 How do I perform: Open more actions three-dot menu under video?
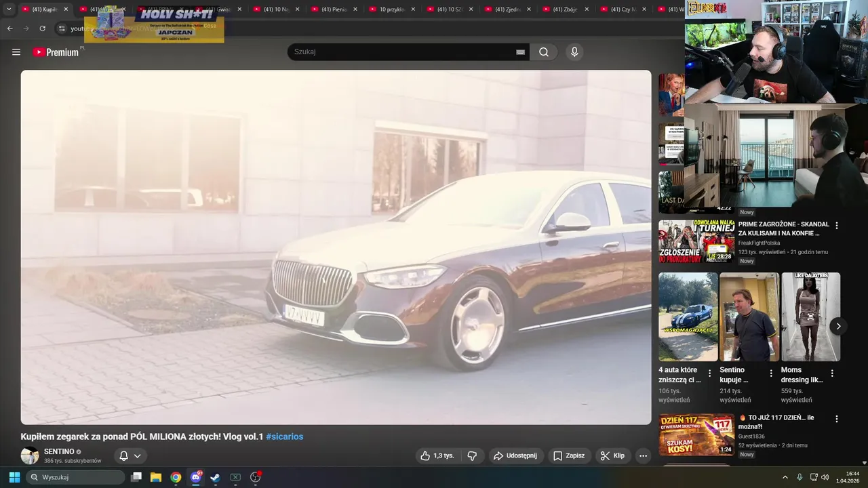(644, 455)
